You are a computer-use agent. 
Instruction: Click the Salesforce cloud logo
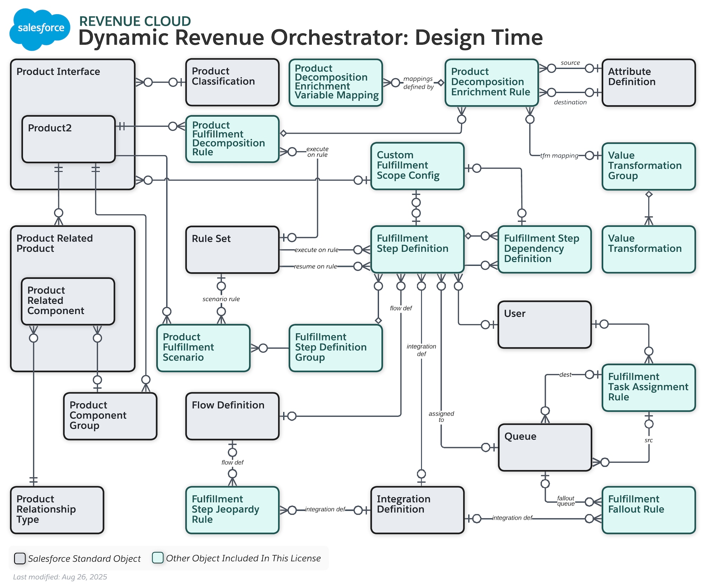pyautogui.click(x=40, y=29)
